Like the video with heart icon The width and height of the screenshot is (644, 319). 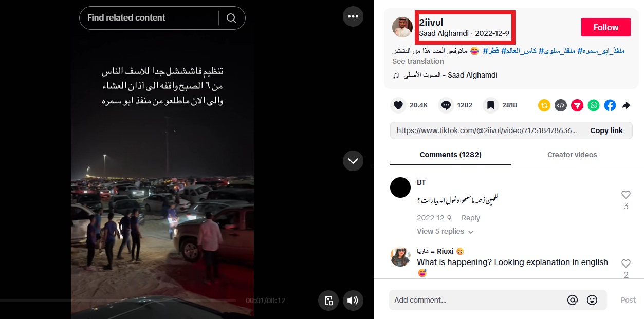pyautogui.click(x=398, y=105)
